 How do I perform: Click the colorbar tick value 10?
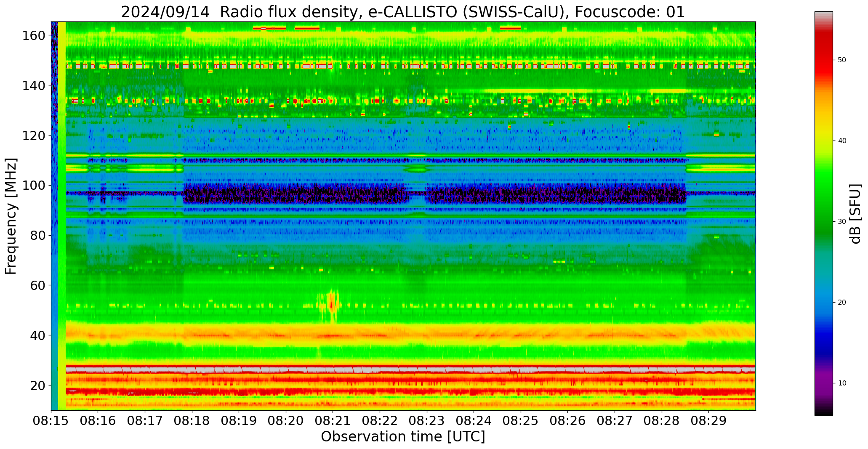(842, 383)
